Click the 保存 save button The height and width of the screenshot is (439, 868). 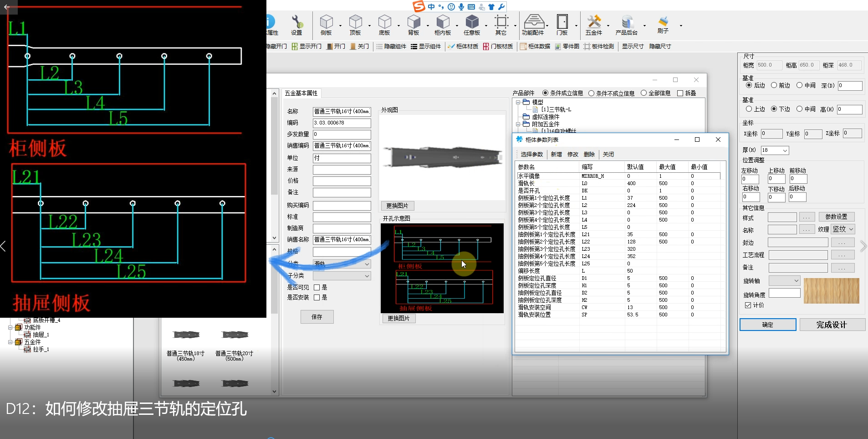(x=317, y=317)
